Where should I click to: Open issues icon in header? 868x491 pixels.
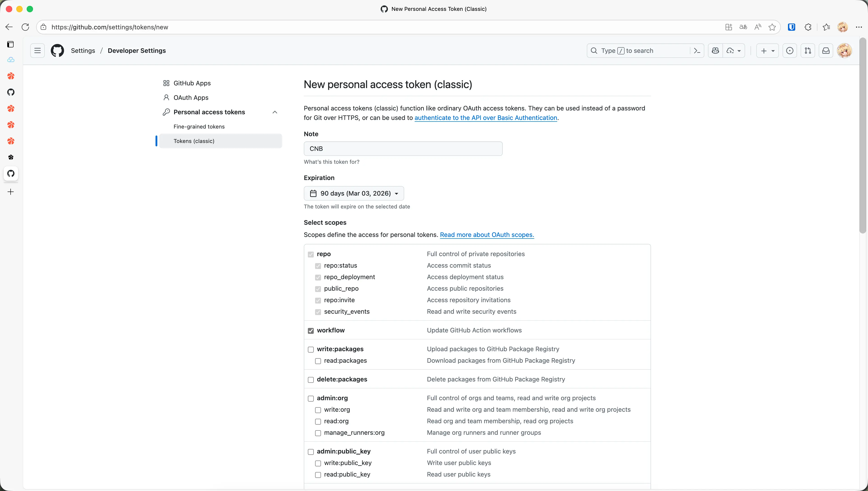coord(790,51)
